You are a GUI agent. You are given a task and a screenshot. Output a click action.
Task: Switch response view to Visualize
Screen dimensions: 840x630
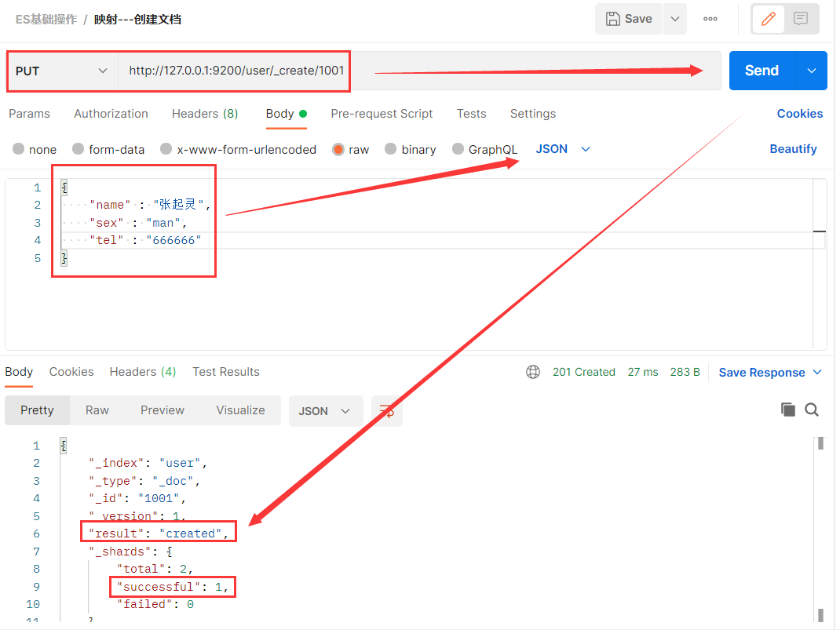tap(240, 410)
